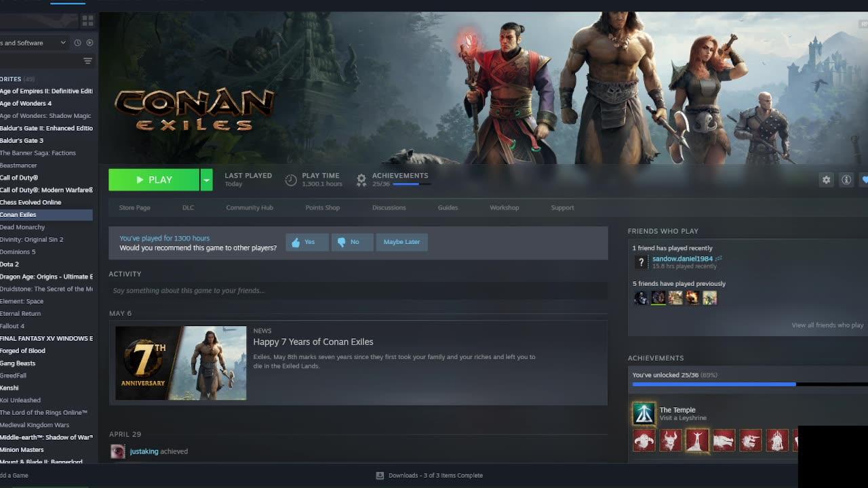
Task: Open the DLC tab
Action: [x=188, y=208]
